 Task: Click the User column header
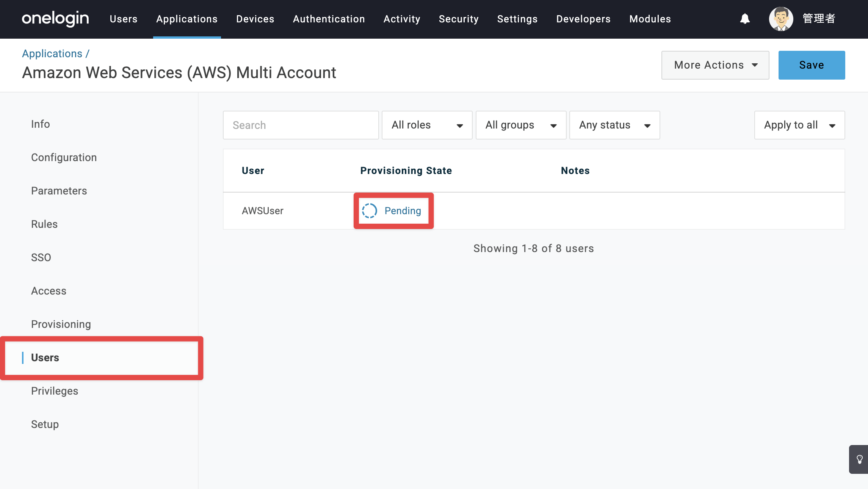tap(253, 171)
